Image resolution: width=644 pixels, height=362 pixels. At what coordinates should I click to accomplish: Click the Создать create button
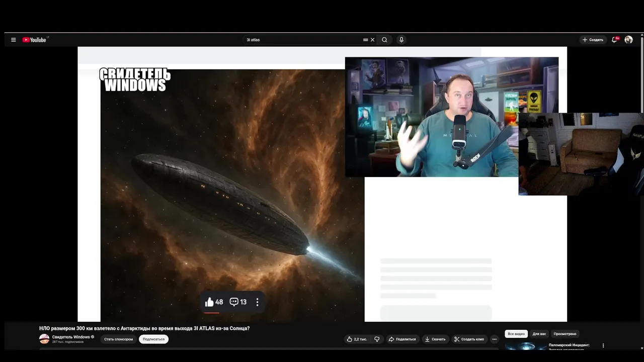pos(593,40)
